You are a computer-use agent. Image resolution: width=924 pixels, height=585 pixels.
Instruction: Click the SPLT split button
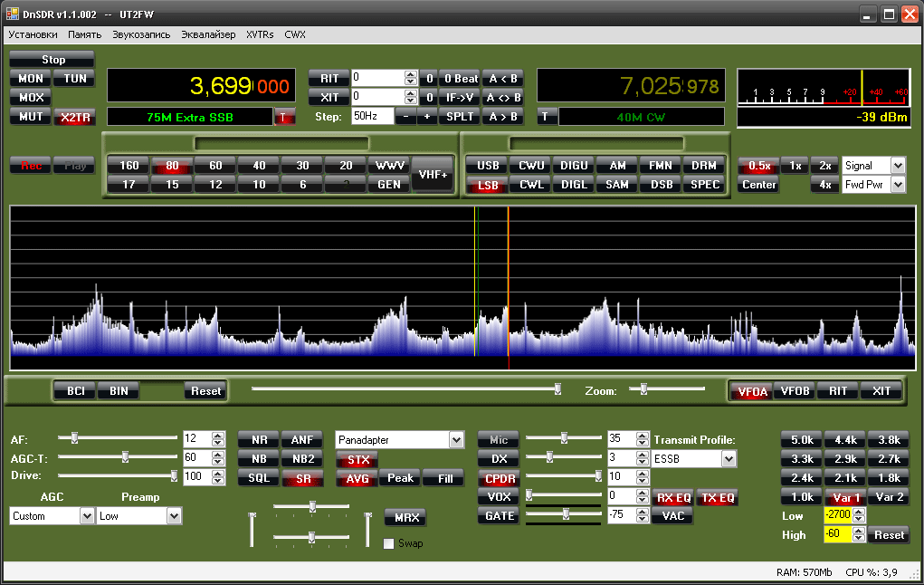(x=460, y=117)
